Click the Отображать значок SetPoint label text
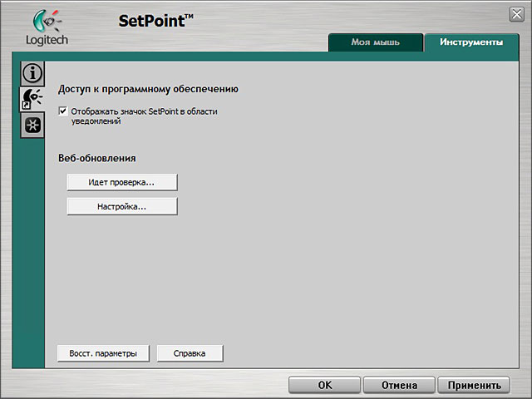The image size is (532, 399). tap(144, 116)
